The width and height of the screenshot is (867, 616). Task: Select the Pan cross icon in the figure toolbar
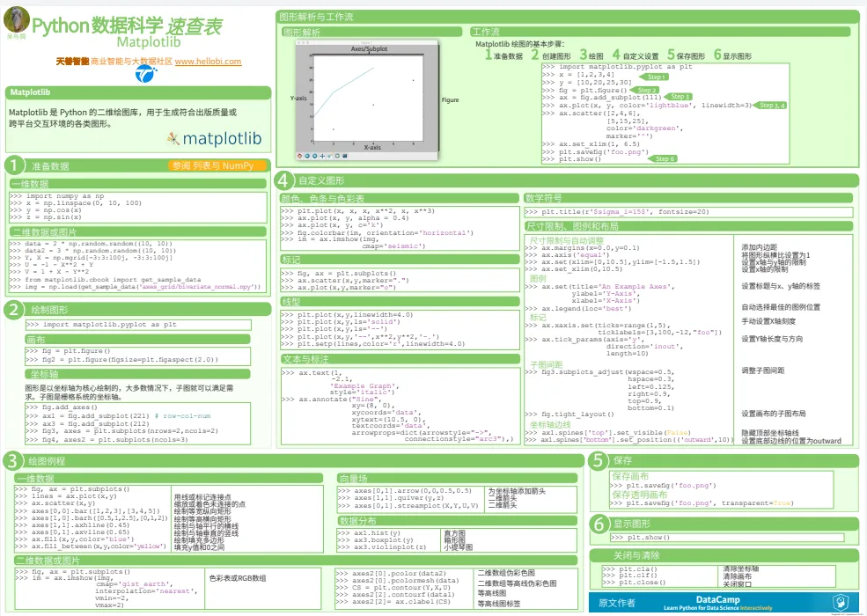tap(322, 156)
